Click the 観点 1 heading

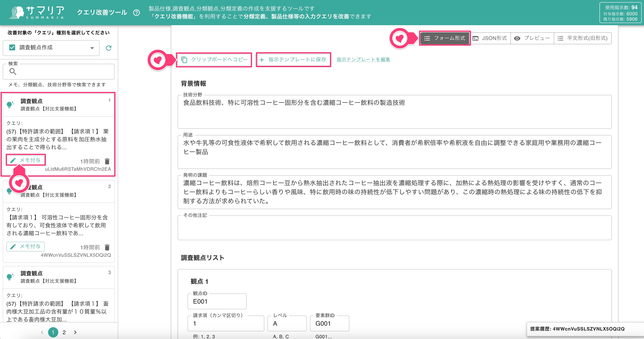coord(199,281)
